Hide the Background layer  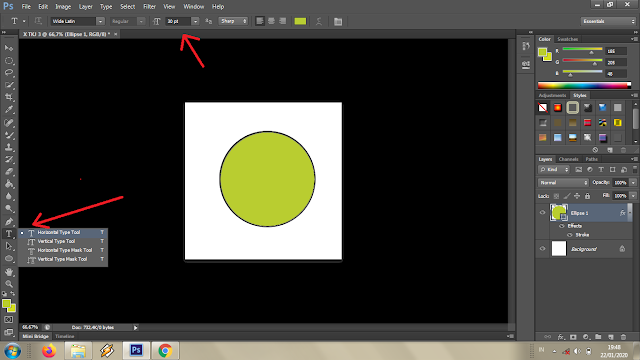(x=542, y=248)
